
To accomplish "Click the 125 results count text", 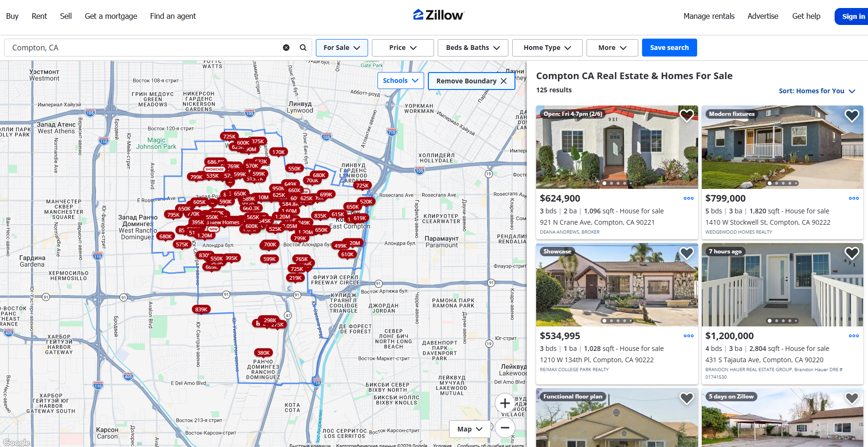I will click(554, 90).
